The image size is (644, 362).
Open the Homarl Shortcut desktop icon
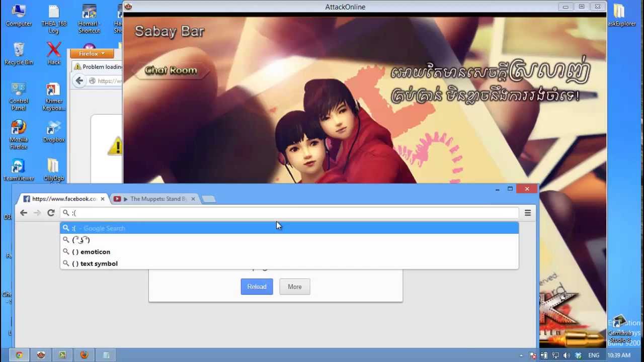[89, 20]
